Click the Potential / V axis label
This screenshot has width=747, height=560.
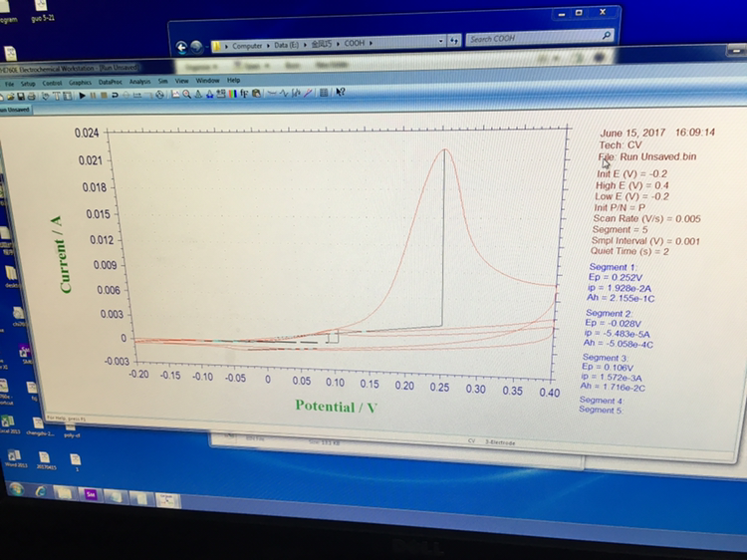[x=336, y=407]
